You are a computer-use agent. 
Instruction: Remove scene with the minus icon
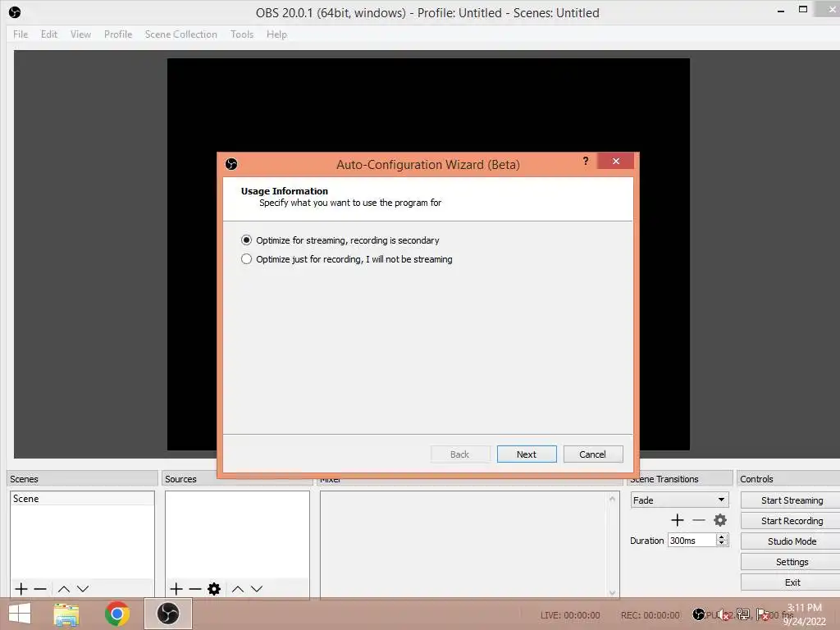point(40,589)
